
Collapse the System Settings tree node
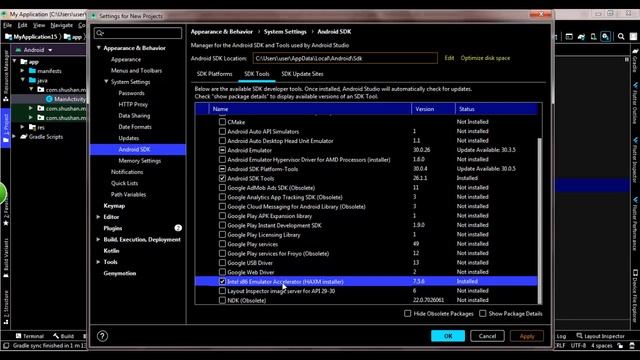pos(106,82)
